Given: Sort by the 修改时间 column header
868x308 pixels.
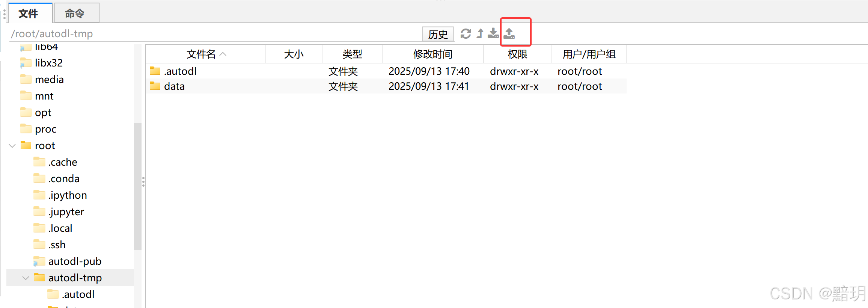Looking at the screenshot, I should pyautogui.click(x=433, y=54).
